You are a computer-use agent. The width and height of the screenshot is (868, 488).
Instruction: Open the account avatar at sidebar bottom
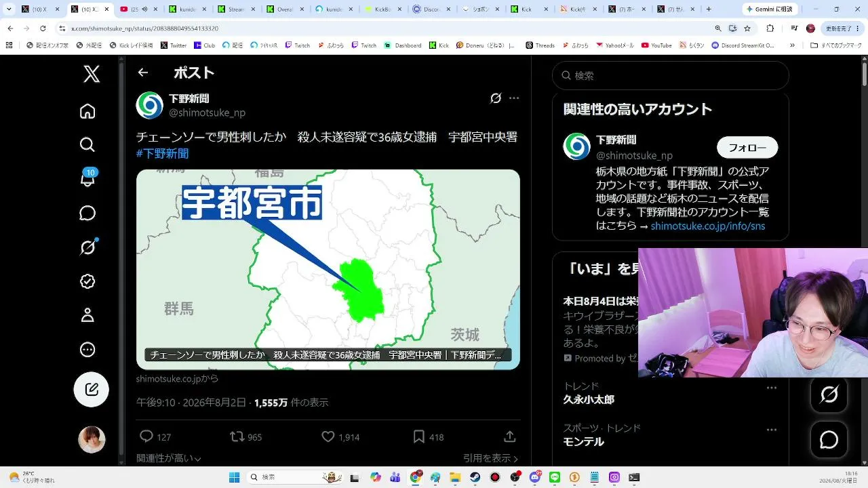point(92,440)
